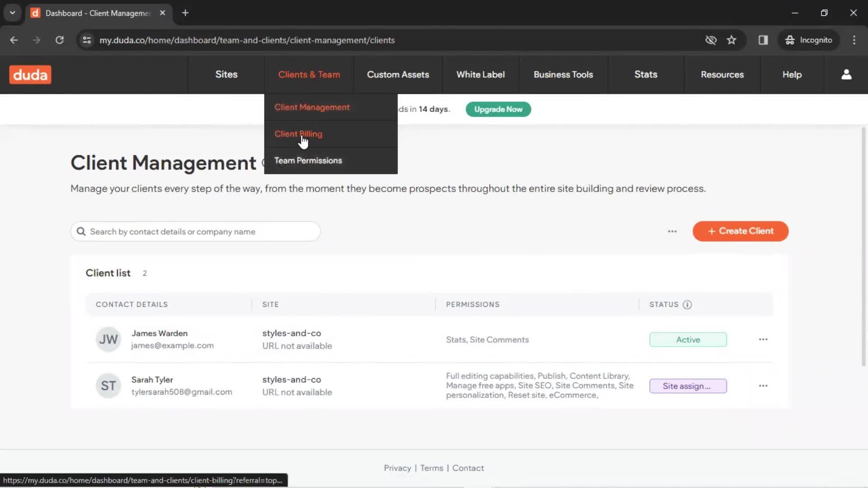
Task: Click the CONTACT DETAILS column header
Action: (x=132, y=305)
